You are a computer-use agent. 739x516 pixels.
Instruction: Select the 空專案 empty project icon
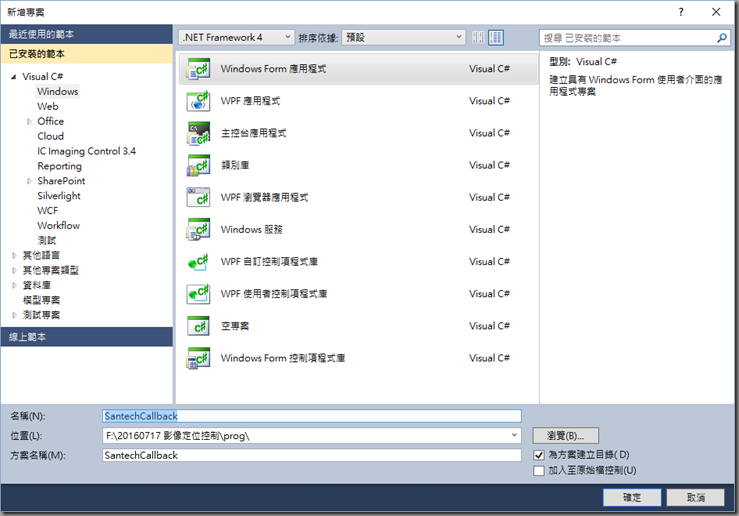[198, 326]
